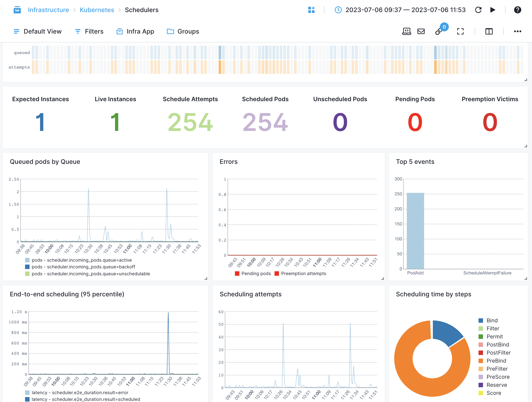Viewport: 532px width, 402px height.
Task: Click the Unscheduled Pods value 0
Action: [x=340, y=122]
